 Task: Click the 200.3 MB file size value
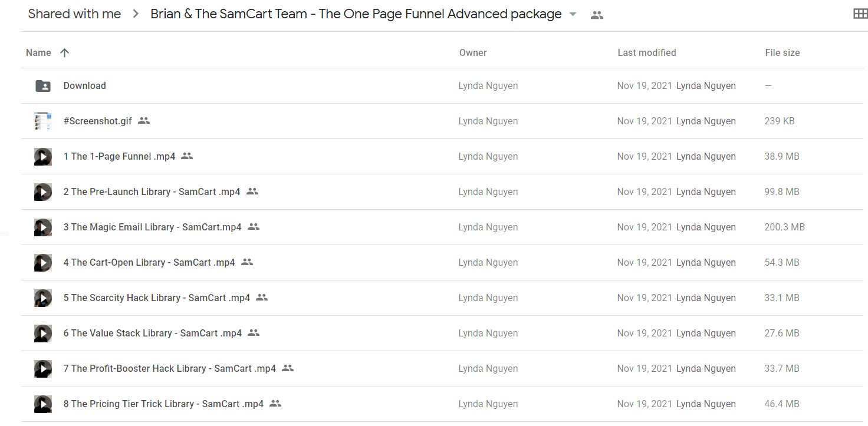coord(785,227)
